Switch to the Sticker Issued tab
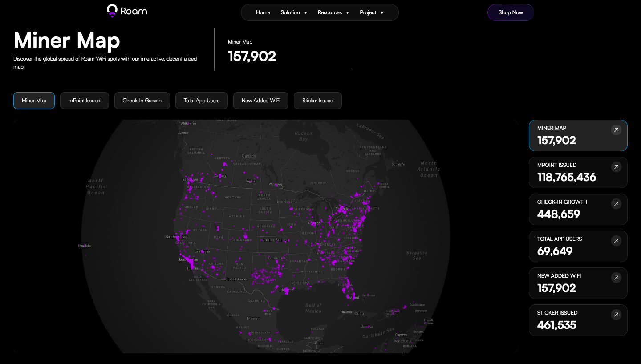 tap(318, 101)
